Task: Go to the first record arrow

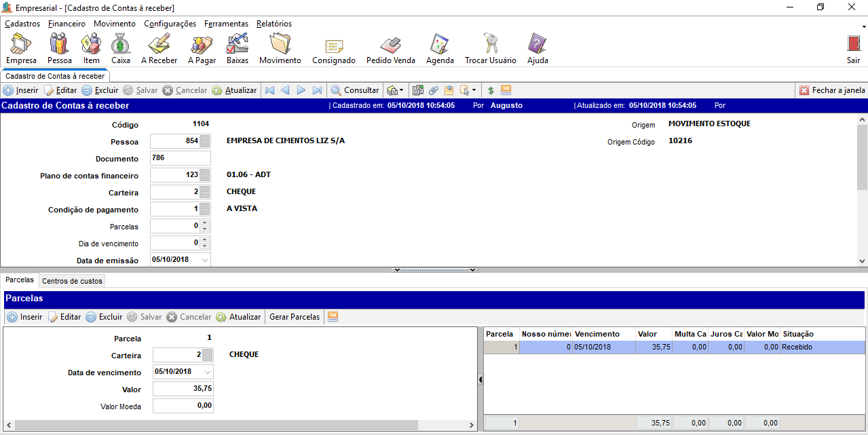Action: [x=269, y=90]
